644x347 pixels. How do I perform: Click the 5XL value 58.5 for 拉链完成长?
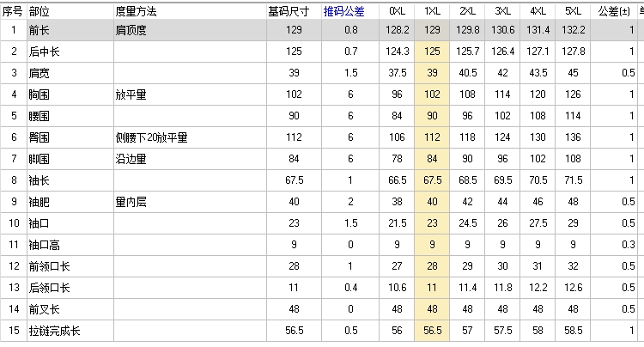coord(573,331)
